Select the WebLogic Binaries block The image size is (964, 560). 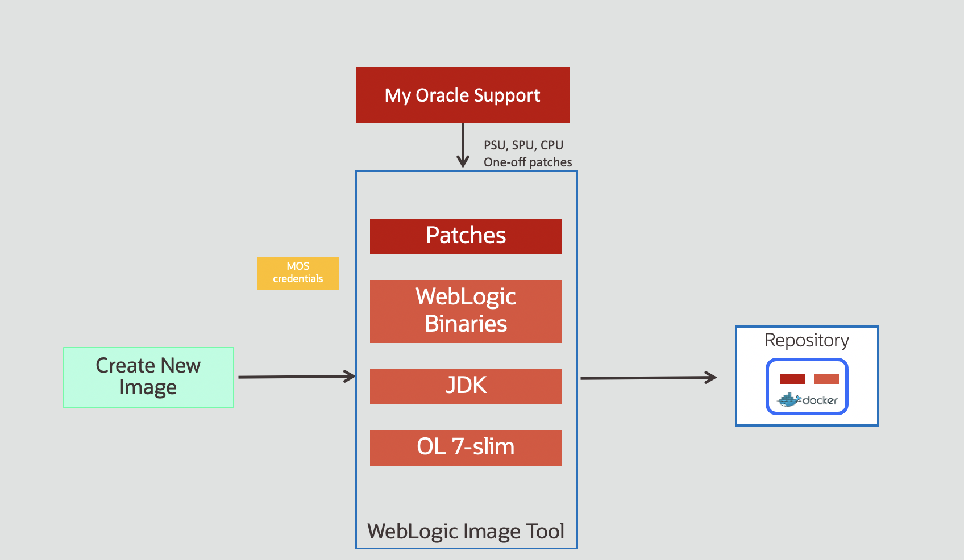[466, 311]
